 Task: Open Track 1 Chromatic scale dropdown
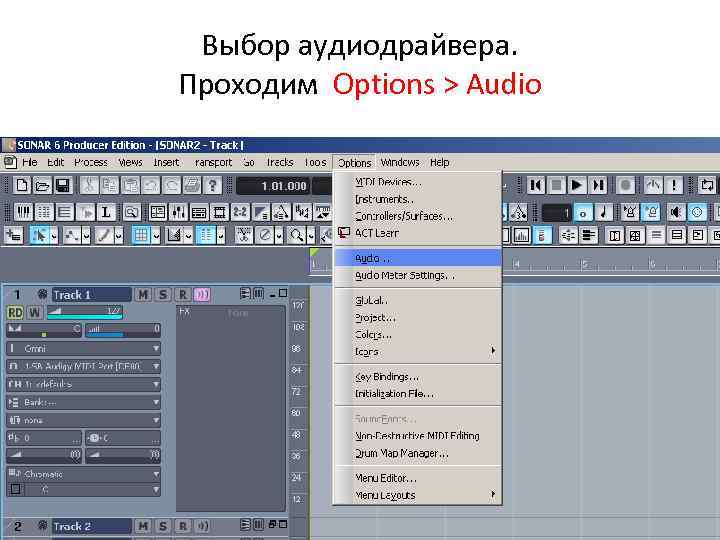(84, 474)
